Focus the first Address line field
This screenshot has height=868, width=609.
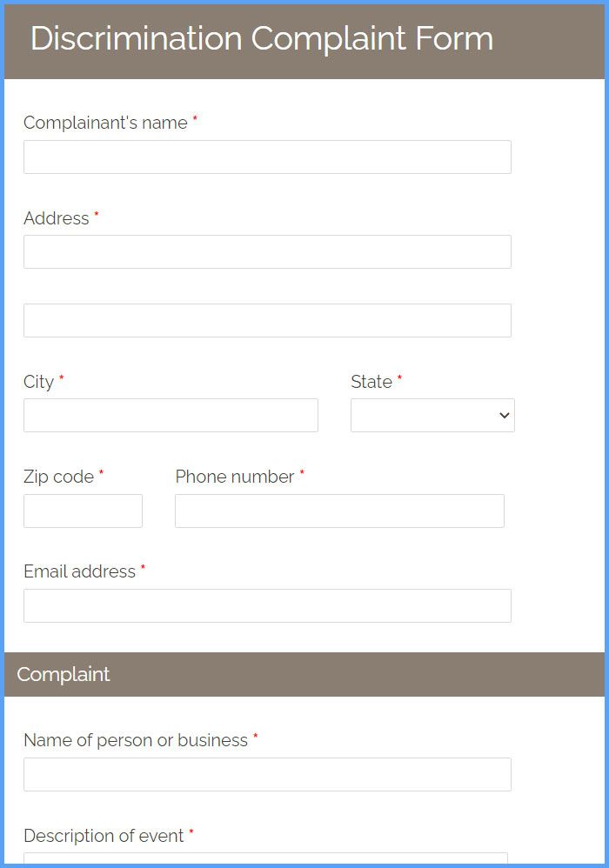click(x=267, y=252)
